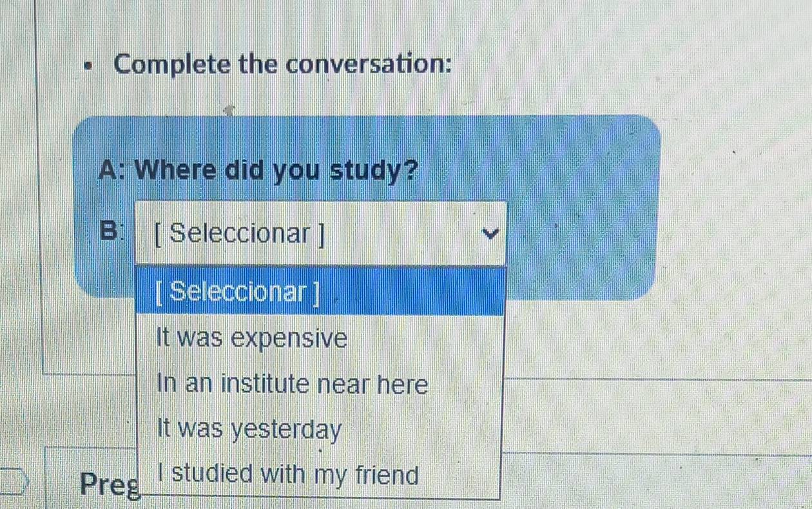Select the option "It was expensive"
The height and width of the screenshot is (509, 812).
[x=252, y=338]
